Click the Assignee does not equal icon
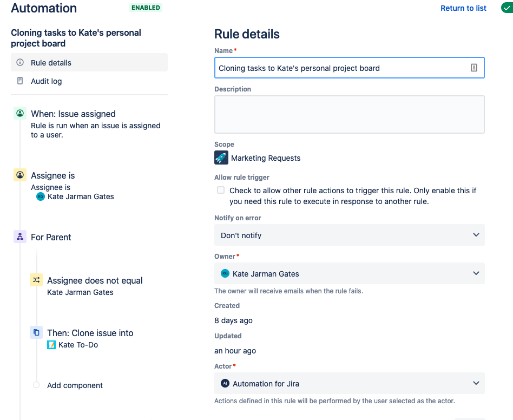 pos(36,280)
